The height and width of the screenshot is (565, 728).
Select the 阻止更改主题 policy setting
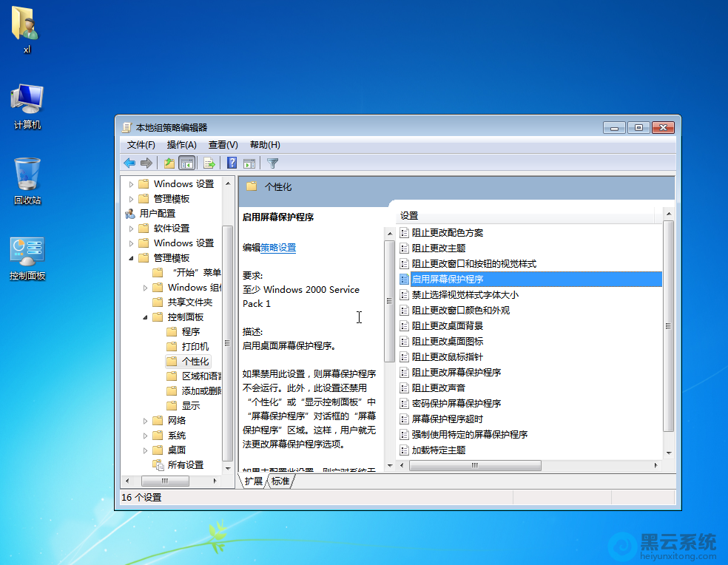pos(438,248)
